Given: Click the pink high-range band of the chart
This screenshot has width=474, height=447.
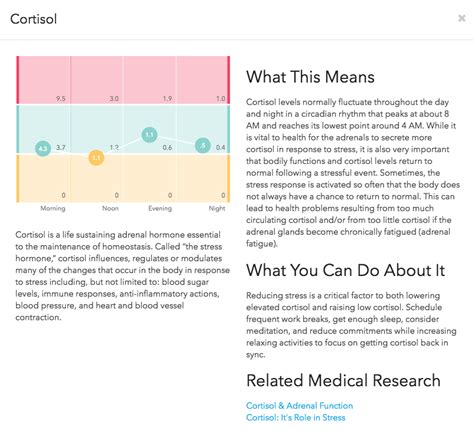Looking at the screenshot, I should pos(123,80).
